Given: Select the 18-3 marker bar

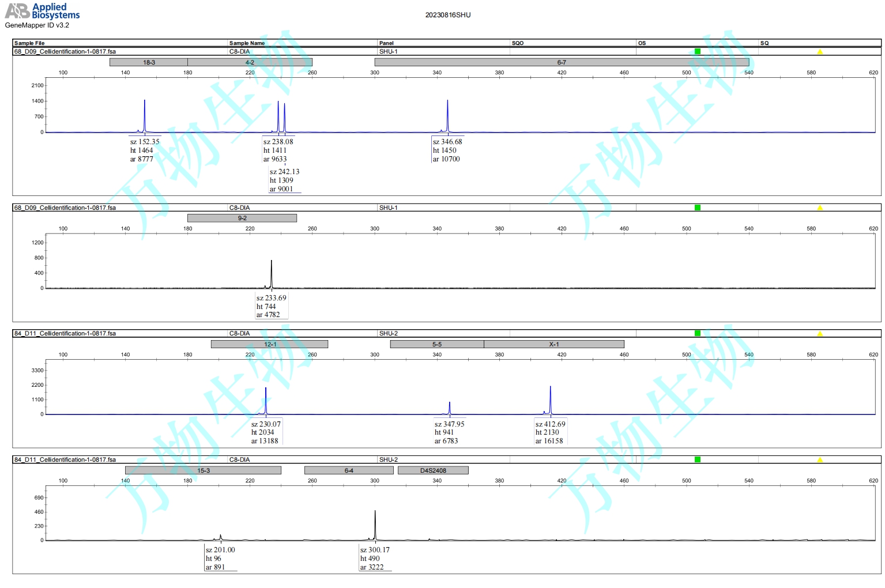Looking at the screenshot, I should [x=149, y=62].
